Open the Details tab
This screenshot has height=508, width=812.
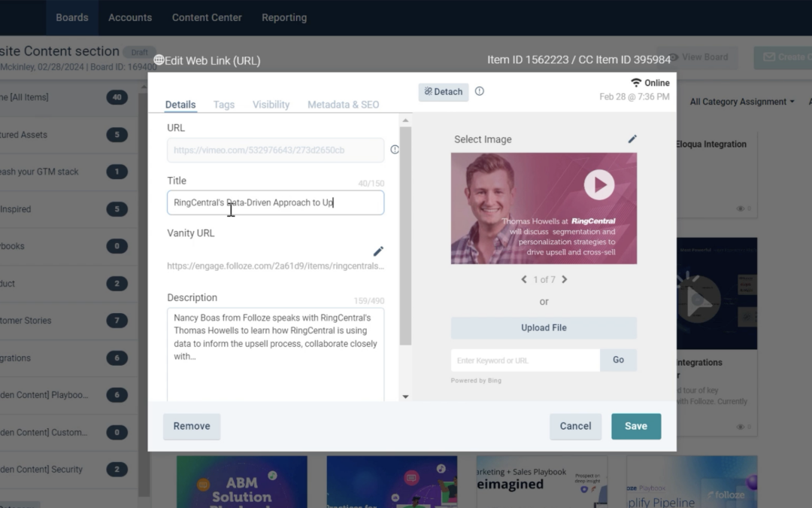pos(180,105)
